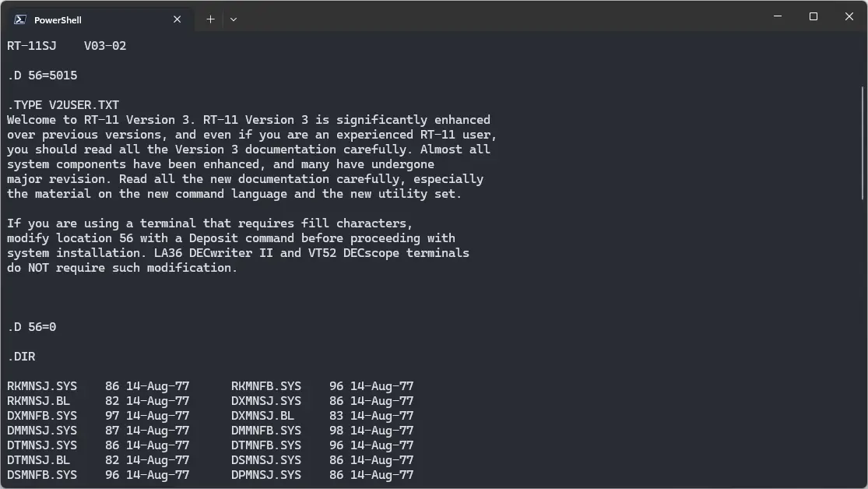
Task: Minimize the terminal window
Action: pos(778,16)
